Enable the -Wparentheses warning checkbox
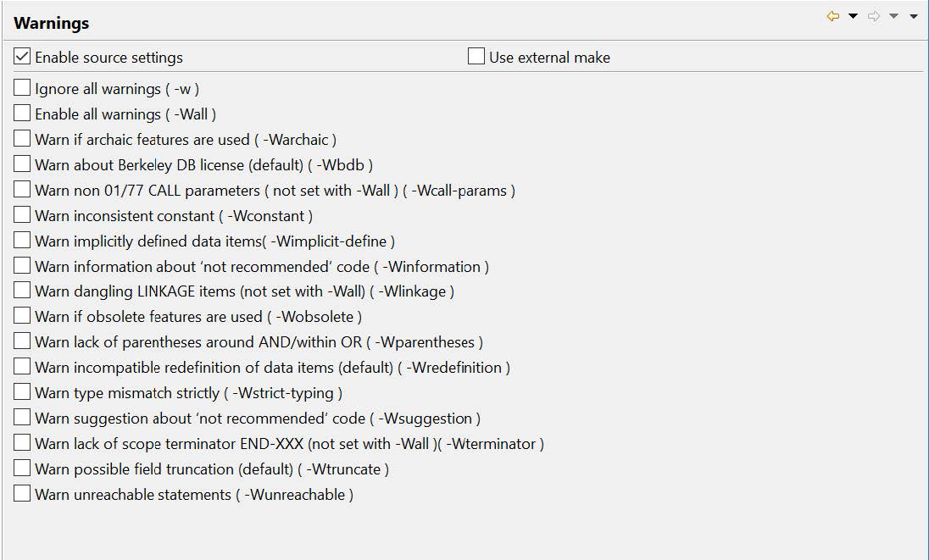This screenshot has height=560, width=929. [23, 341]
